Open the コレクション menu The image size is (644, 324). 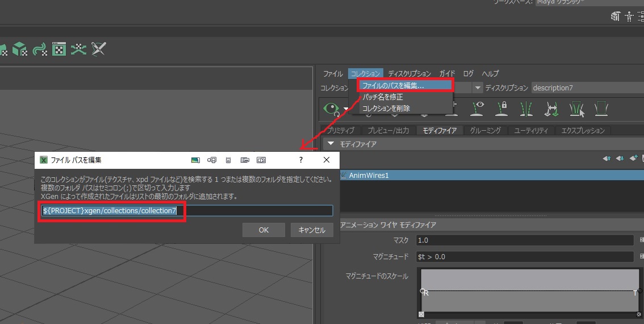click(x=365, y=73)
